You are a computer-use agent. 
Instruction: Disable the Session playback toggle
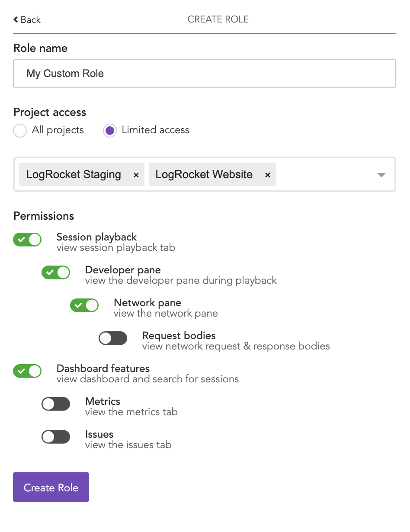click(27, 240)
